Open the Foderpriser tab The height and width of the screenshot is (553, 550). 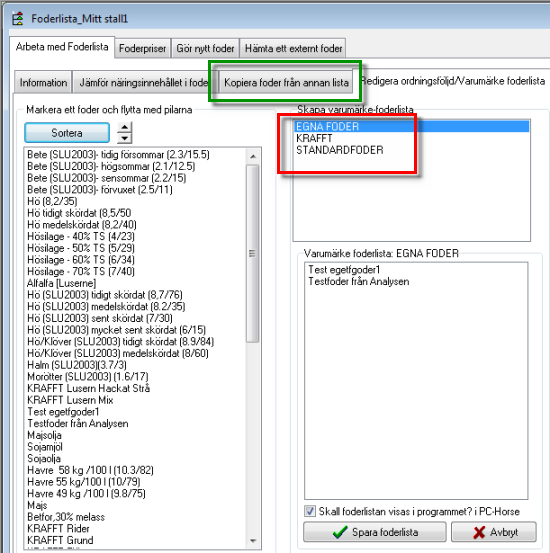pyautogui.click(x=143, y=48)
